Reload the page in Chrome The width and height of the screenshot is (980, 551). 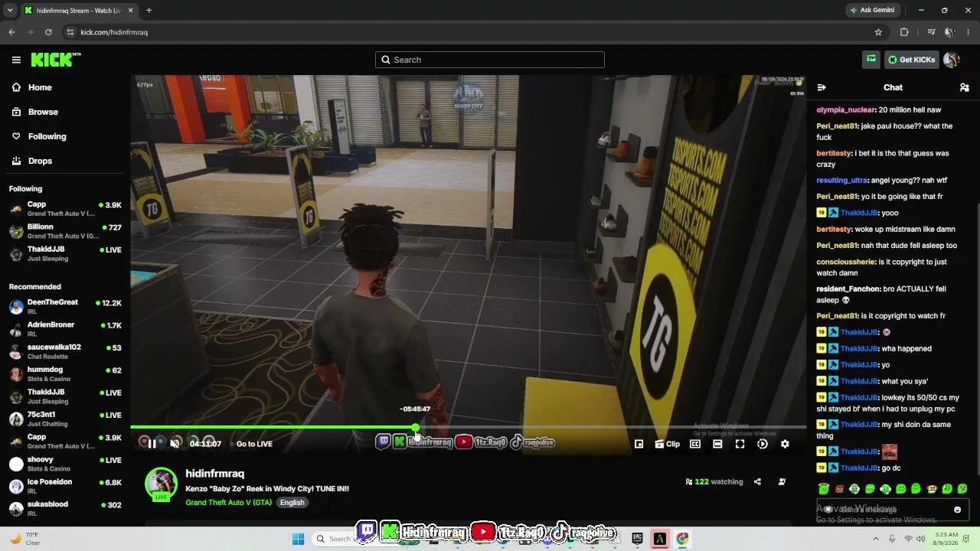[x=48, y=32]
